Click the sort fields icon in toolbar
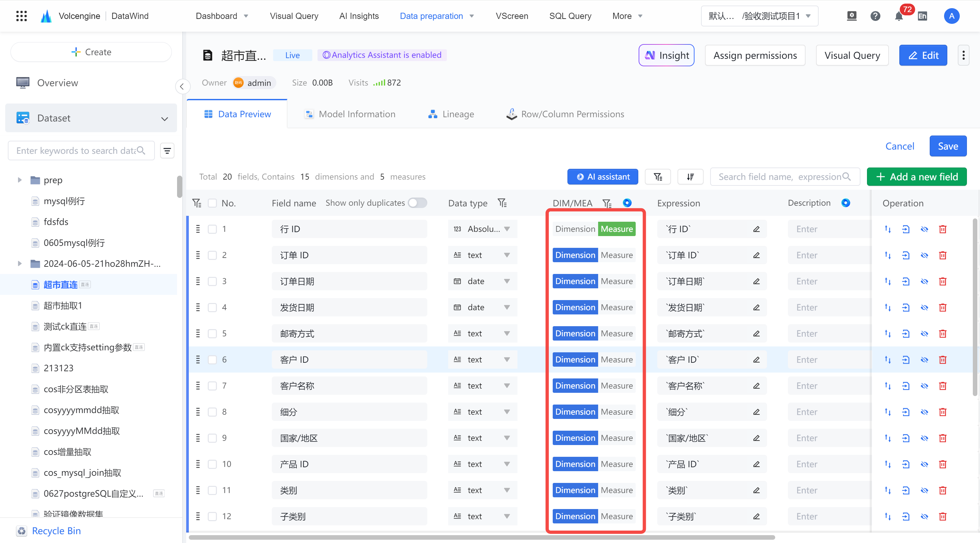980x543 pixels. click(x=691, y=177)
